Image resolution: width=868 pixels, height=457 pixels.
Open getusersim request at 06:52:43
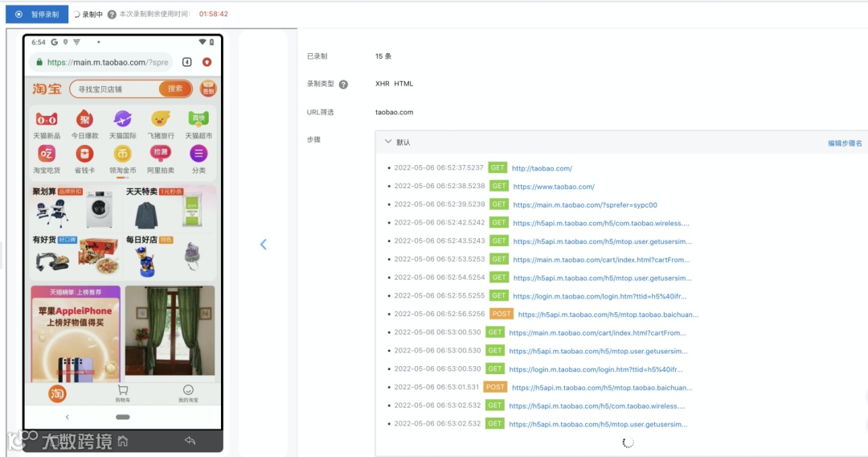602,241
